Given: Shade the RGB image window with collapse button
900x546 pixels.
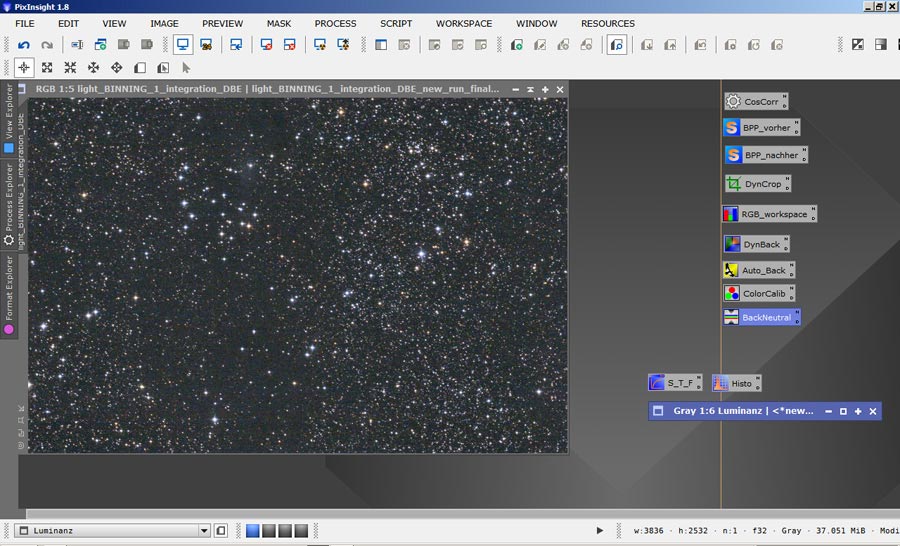Looking at the screenshot, I should pyautogui.click(x=530, y=90).
